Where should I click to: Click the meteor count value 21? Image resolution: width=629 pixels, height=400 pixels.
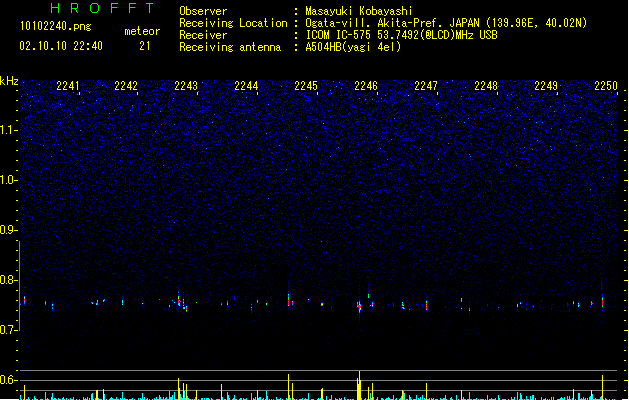tap(145, 46)
